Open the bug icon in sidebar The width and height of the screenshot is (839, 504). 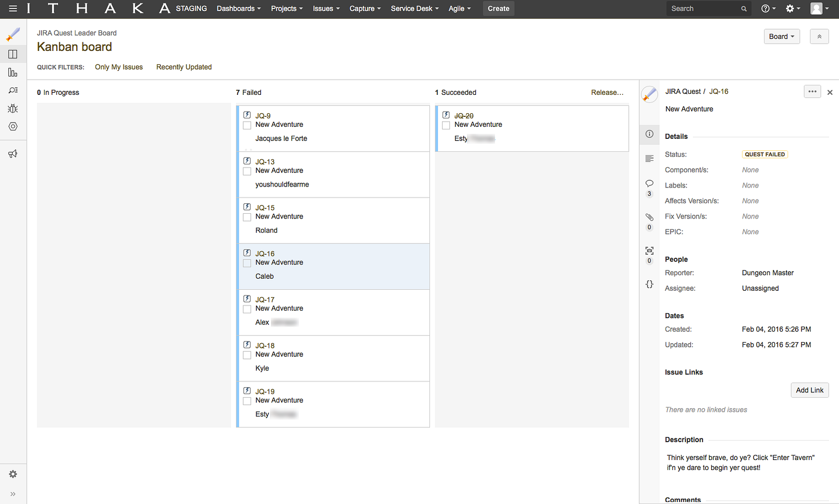pyautogui.click(x=13, y=108)
